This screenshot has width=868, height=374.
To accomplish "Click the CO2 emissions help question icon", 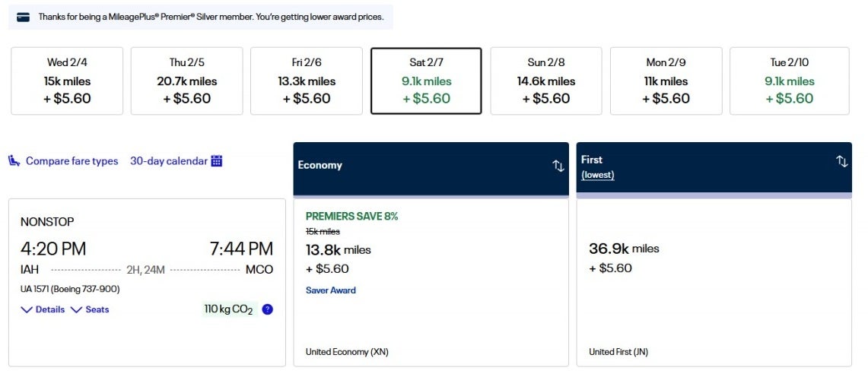I will [x=267, y=309].
